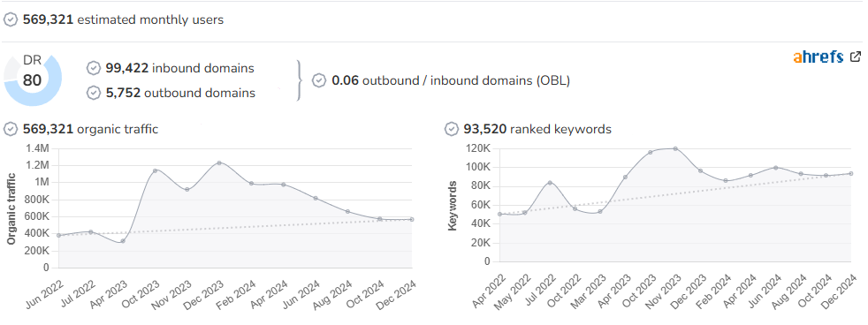Click check icon beside outbound / inbound OBL
The width and height of the screenshot is (868, 325).
click(319, 80)
